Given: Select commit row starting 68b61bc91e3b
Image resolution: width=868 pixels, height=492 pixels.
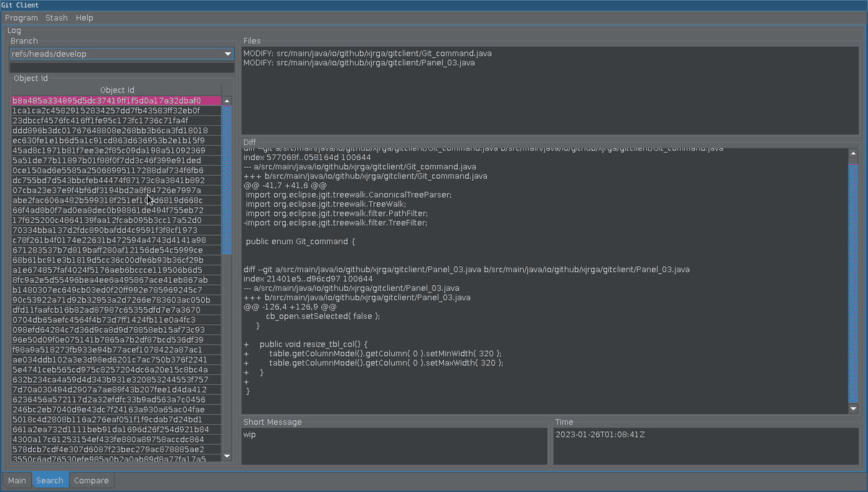Looking at the screenshot, I should (116, 260).
